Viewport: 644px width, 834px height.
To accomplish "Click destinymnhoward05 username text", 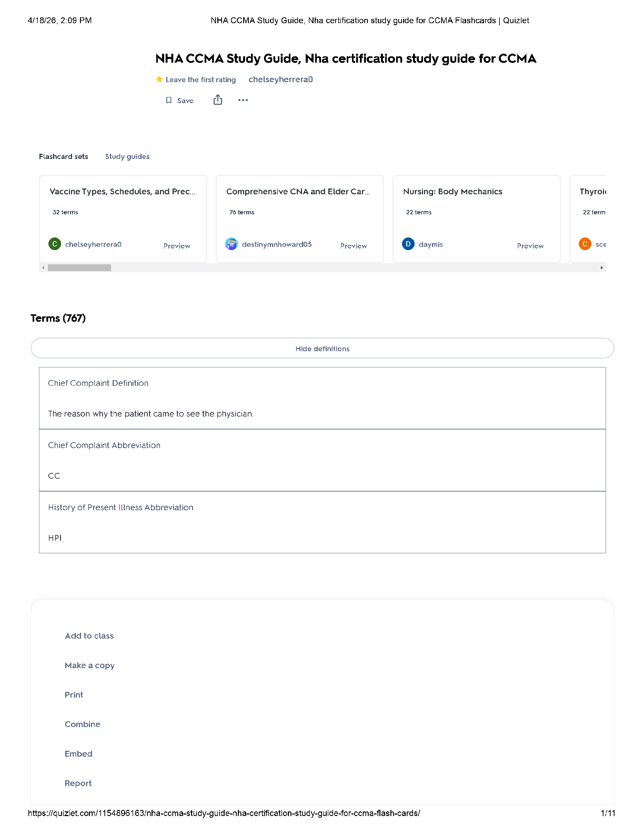I will tap(277, 244).
